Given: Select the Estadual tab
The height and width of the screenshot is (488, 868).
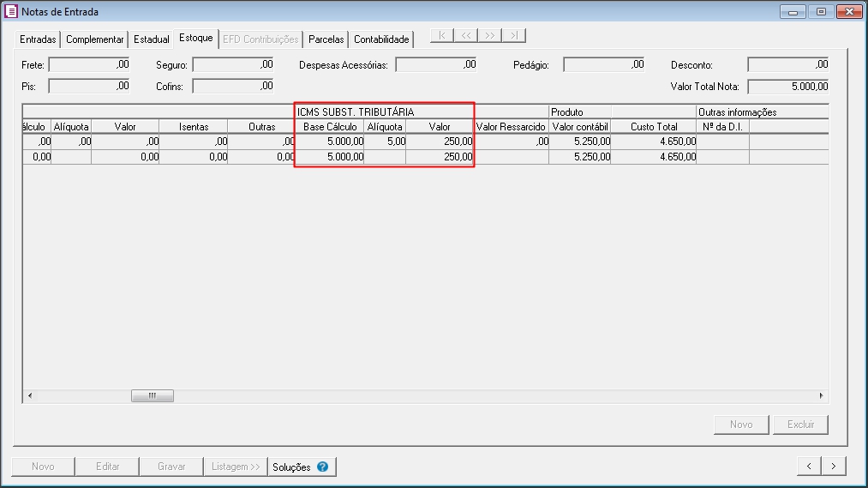Looking at the screenshot, I should [x=151, y=39].
